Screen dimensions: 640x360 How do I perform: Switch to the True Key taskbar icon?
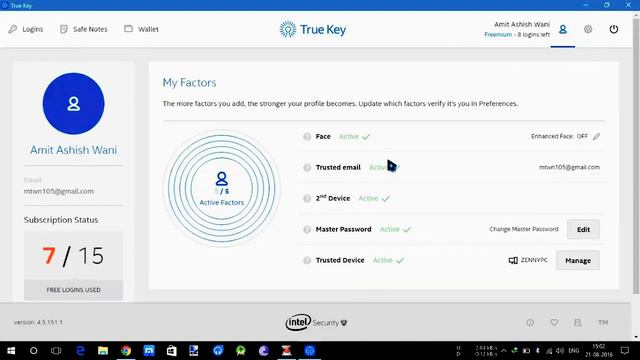309,351
